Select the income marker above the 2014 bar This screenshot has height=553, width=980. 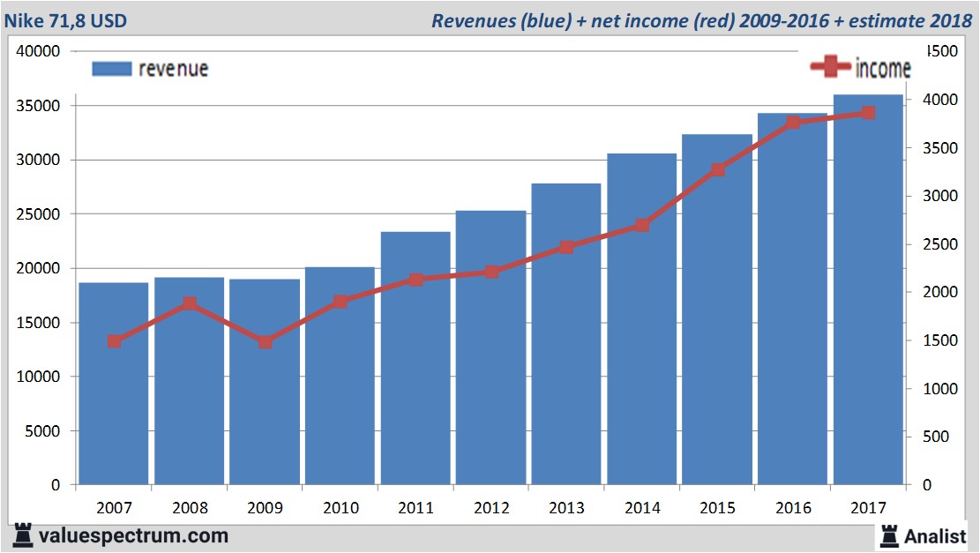[642, 225]
